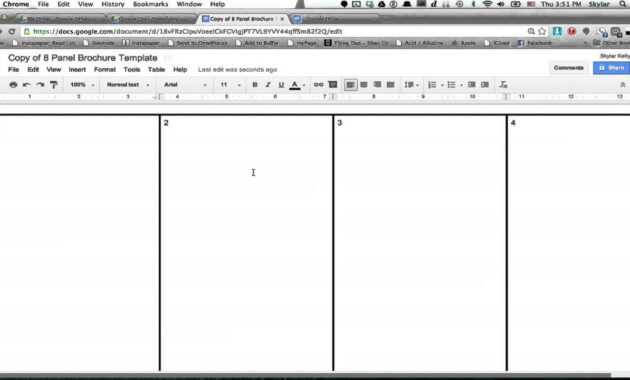Toggle underline formatting
Viewport: 630px width, 380px height.
(281, 85)
